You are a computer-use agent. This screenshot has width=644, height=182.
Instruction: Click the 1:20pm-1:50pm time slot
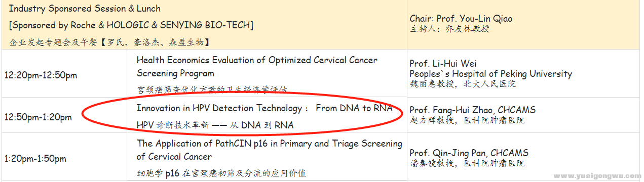pyautogui.click(x=35, y=159)
